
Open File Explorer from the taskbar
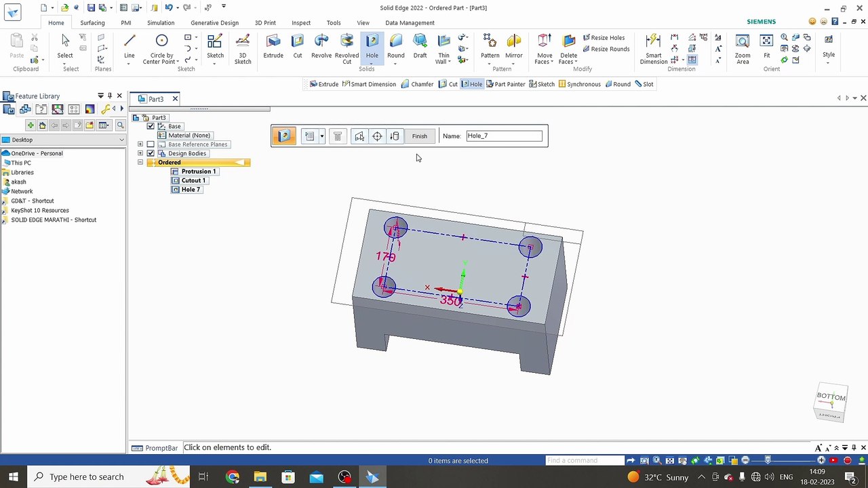pos(260,477)
